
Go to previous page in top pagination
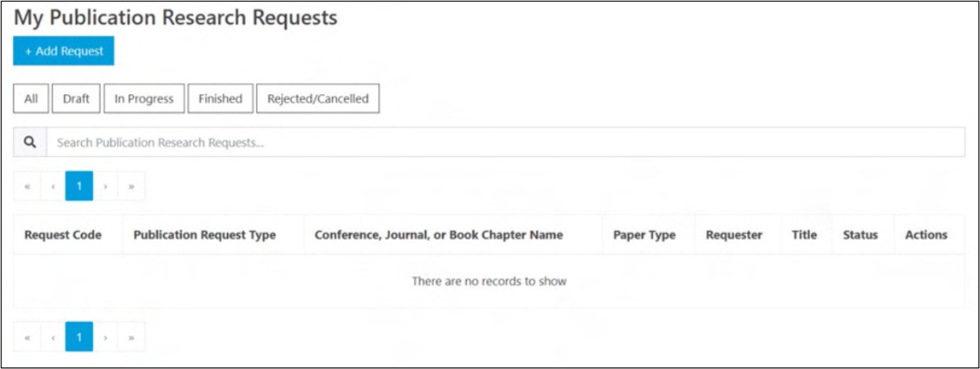tap(53, 186)
